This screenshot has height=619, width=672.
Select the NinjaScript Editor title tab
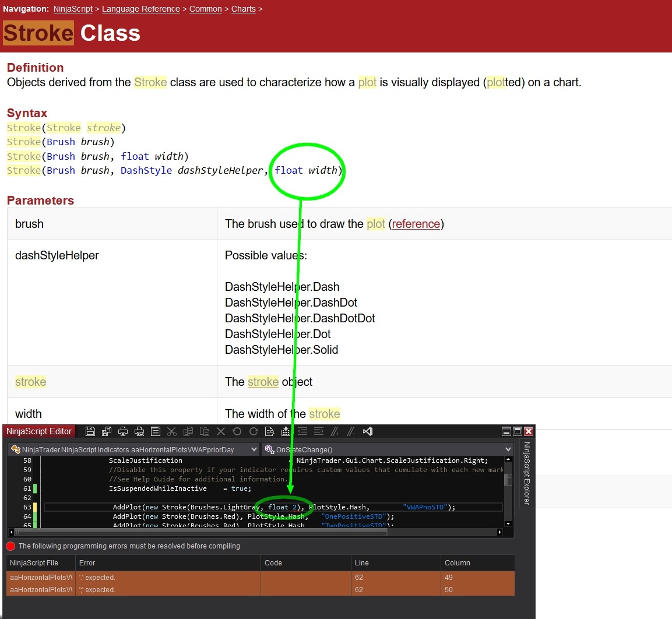tap(39, 431)
